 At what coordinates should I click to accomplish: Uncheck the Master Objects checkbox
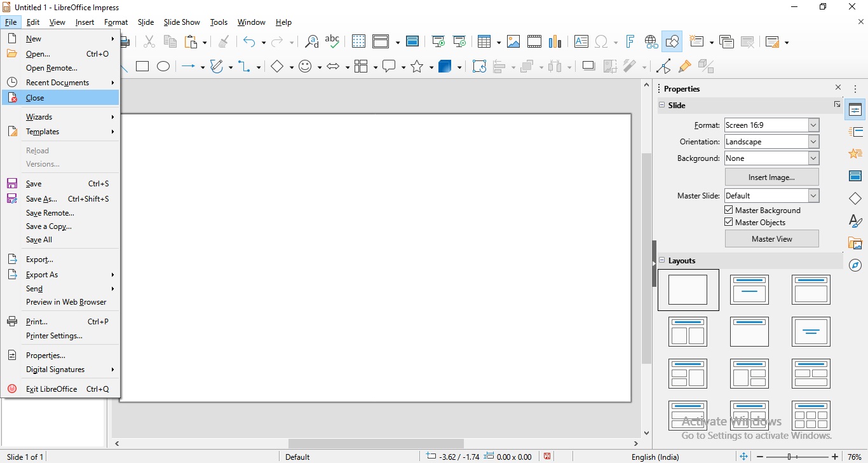[x=729, y=222]
